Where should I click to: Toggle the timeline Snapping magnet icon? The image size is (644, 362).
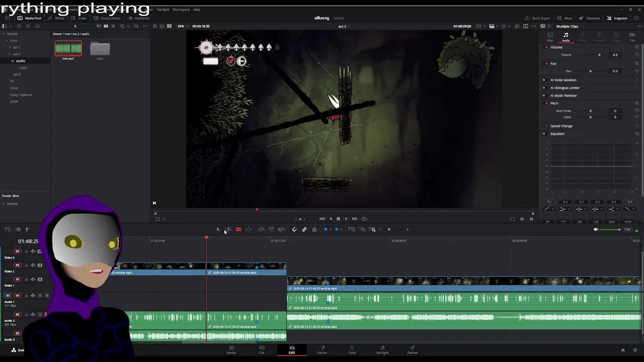coord(294,229)
